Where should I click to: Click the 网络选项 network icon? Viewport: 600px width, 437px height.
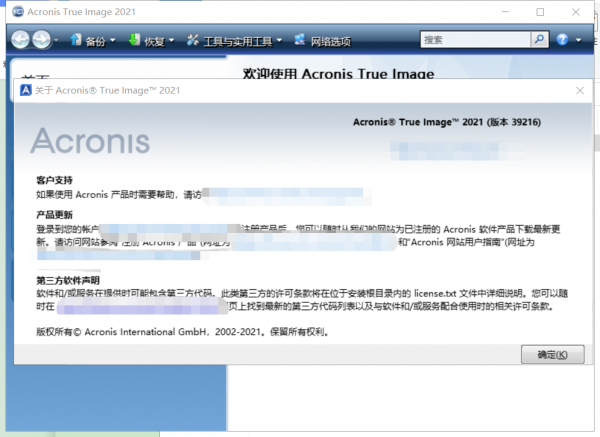point(300,39)
